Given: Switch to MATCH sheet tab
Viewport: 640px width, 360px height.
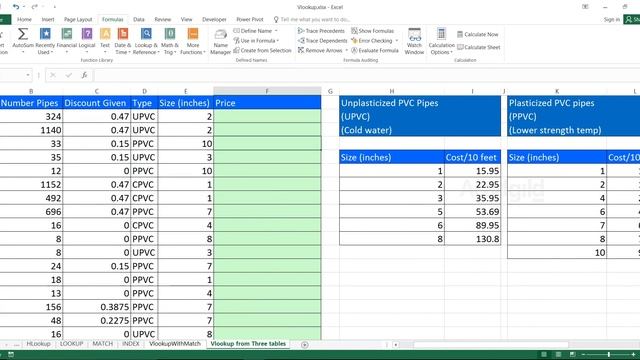Looking at the screenshot, I should [102, 344].
